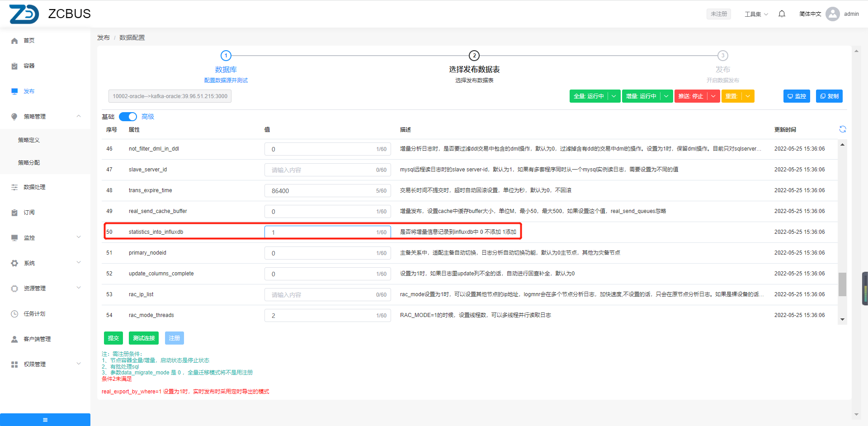Toggle the 基础/高级 switch

point(128,117)
